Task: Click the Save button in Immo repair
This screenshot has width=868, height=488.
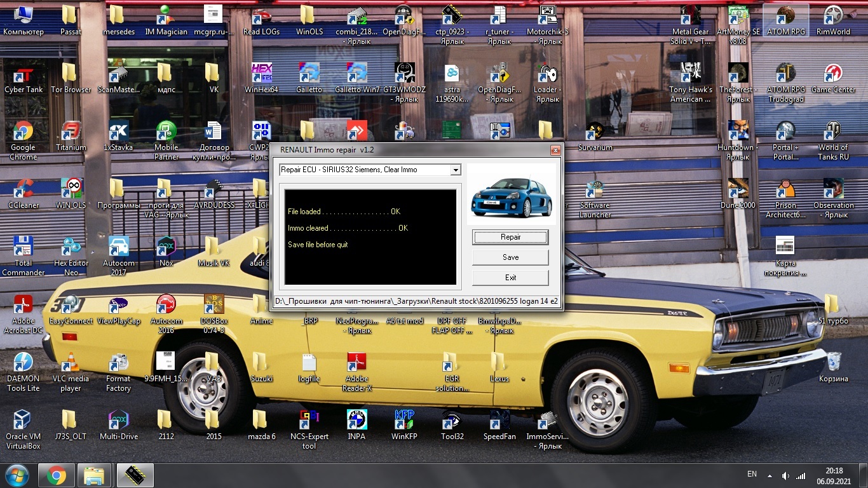Action: (510, 257)
